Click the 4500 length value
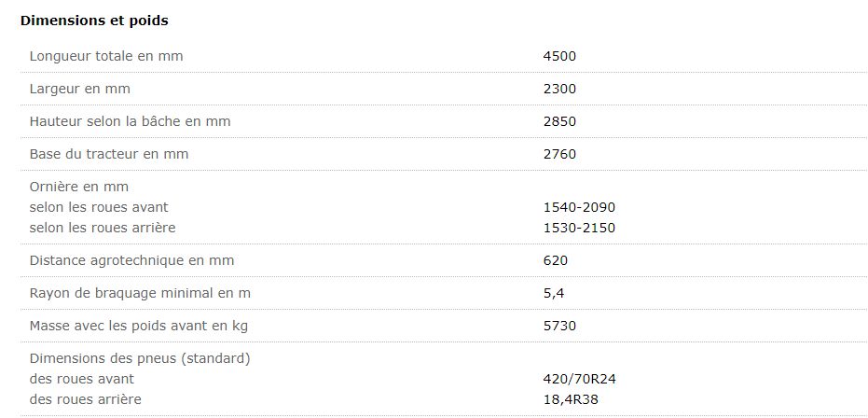Image resolution: width=868 pixels, height=418 pixels. [x=559, y=56]
